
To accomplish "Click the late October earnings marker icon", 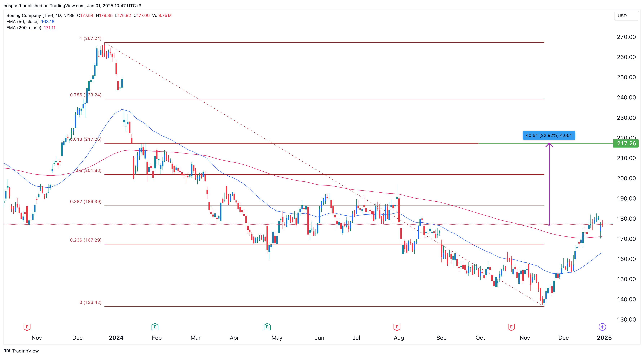I will click(511, 327).
